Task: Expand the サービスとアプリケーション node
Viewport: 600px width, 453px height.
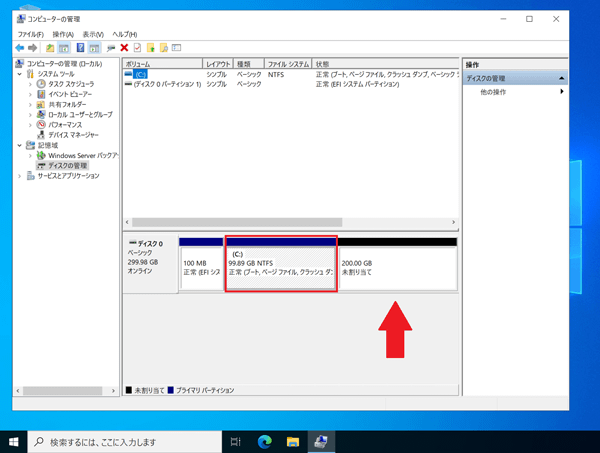Action: click(x=19, y=176)
